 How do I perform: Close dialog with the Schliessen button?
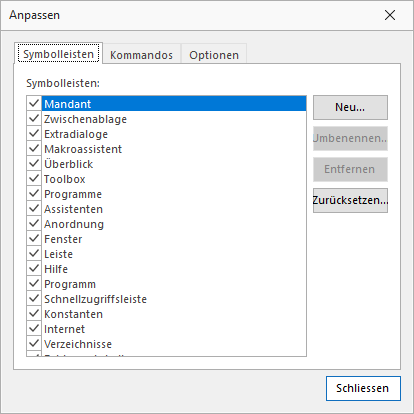click(363, 388)
